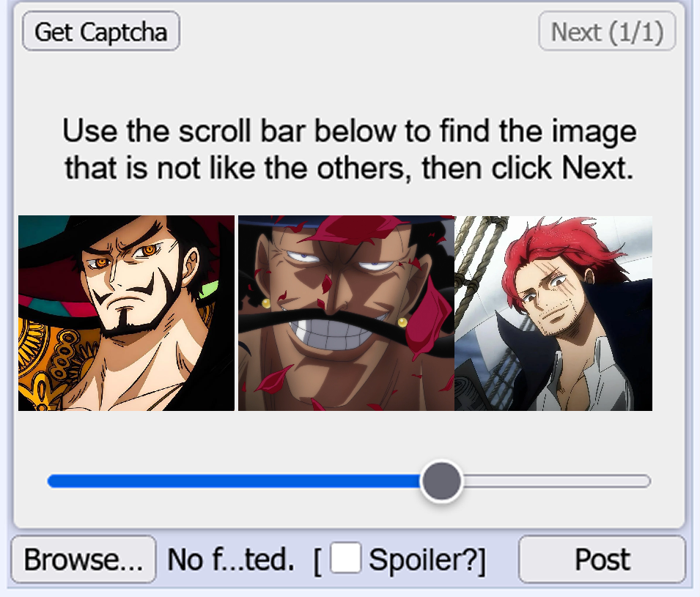Click the Get Captcha button
This screenshot has height=597, width=700.
click(101, 31)
